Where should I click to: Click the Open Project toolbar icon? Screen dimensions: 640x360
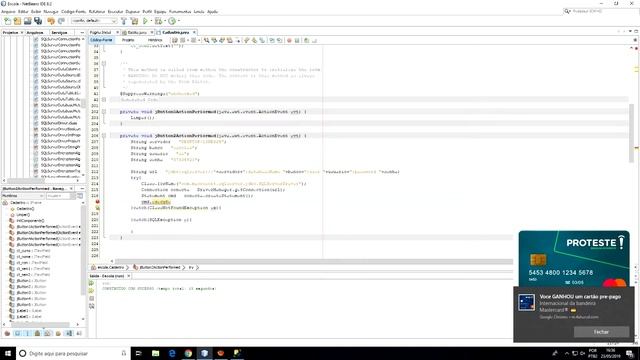coord(27,21)
